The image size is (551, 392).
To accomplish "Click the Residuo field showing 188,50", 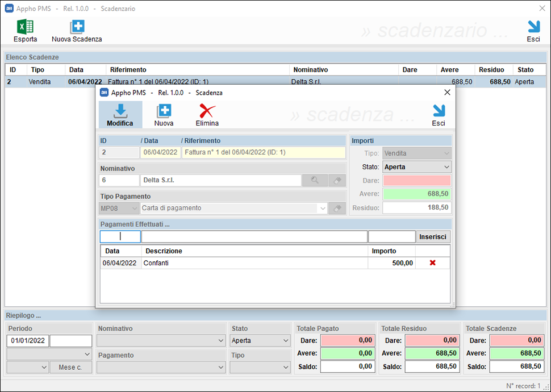I will point(417,208).
